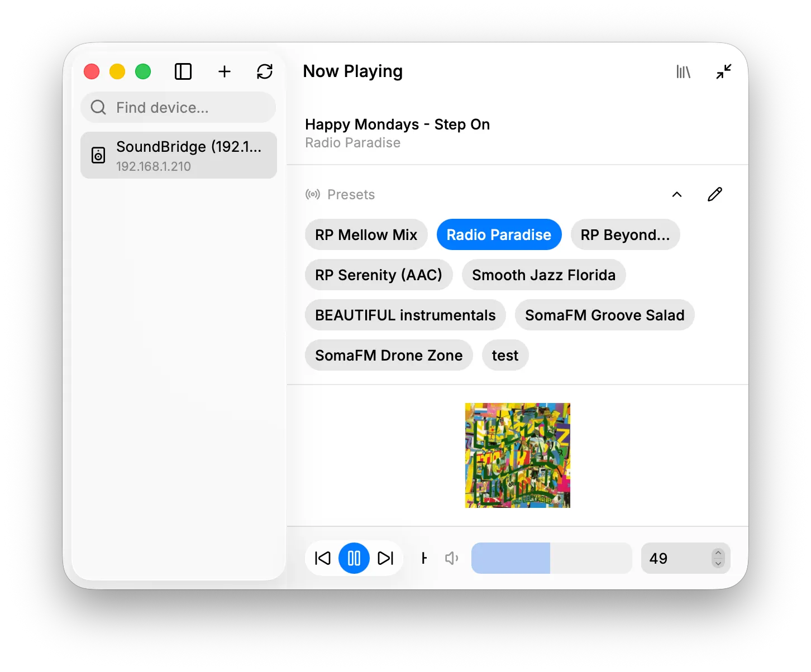Click the Presets section label
This screenshot has width=811, height=672.
[x=351, y=194]
